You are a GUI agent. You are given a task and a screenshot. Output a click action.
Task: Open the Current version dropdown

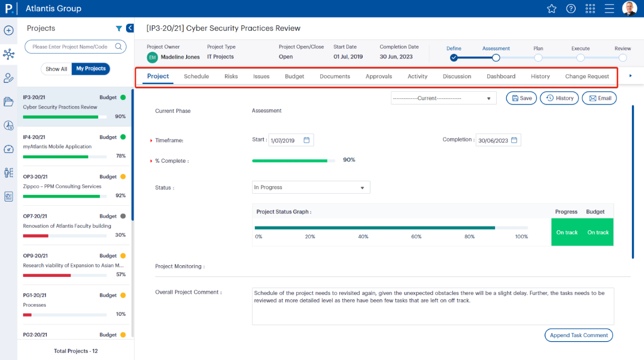(x=444, y=98)
